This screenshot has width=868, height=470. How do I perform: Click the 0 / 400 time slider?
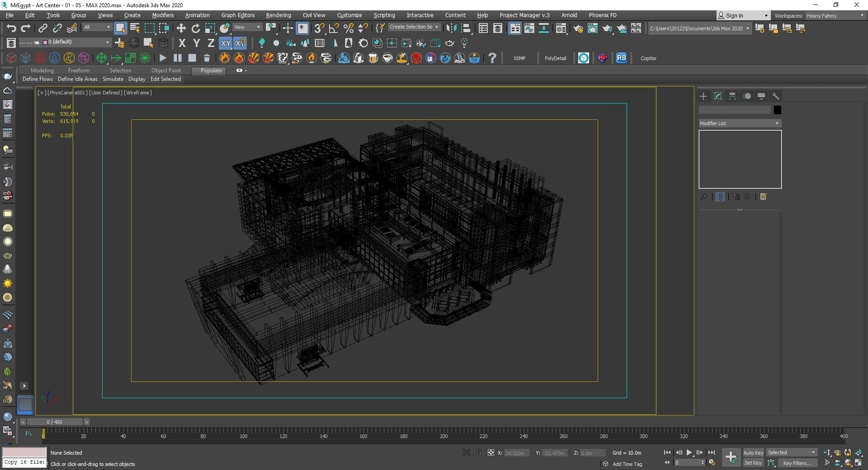pos(55,422)
